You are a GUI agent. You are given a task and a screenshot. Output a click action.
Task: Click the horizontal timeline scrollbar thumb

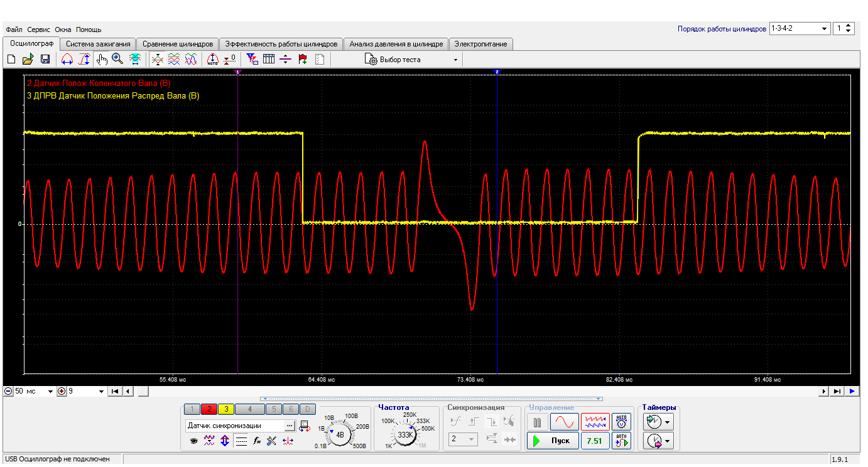point(143,391)
